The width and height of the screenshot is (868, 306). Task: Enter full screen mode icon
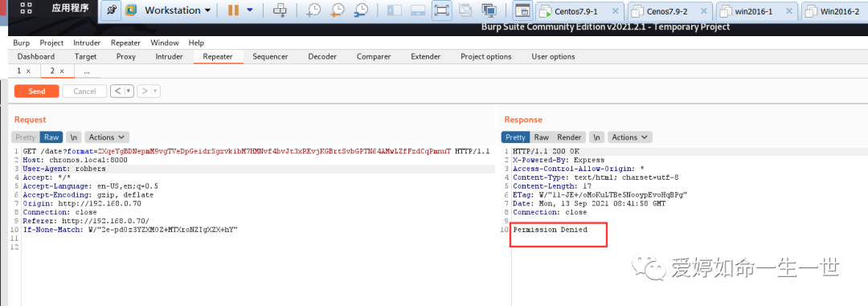click(441, 10)
